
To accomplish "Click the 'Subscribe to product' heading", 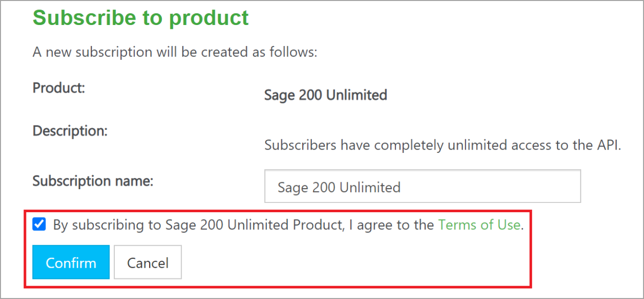I will click(x=140, y=18).
